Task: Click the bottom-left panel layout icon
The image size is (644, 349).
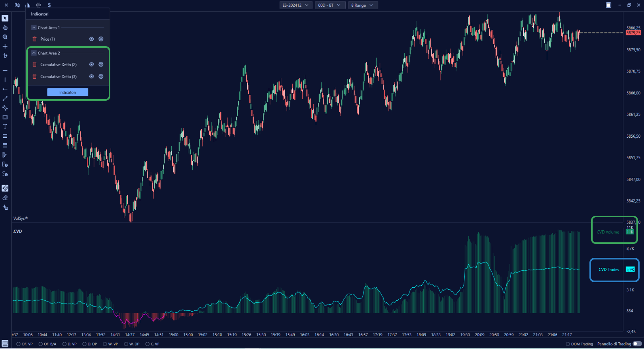Action: (x=5, y=343)
